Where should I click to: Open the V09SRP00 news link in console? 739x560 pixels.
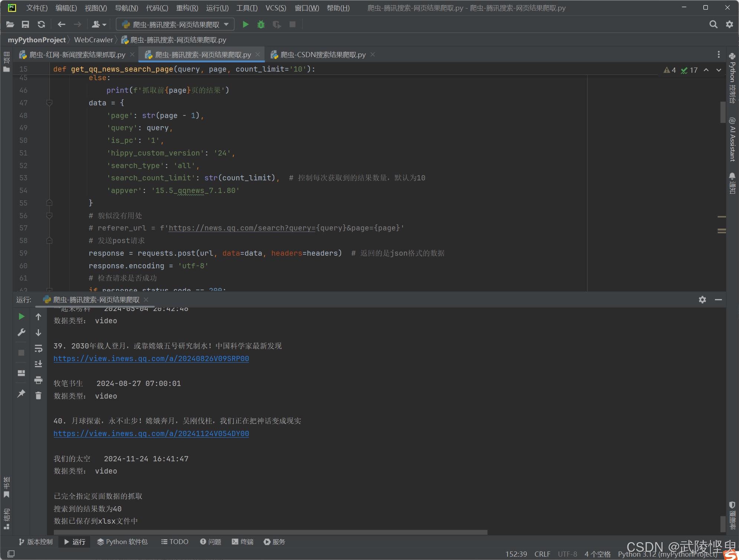tap(151, 359)
